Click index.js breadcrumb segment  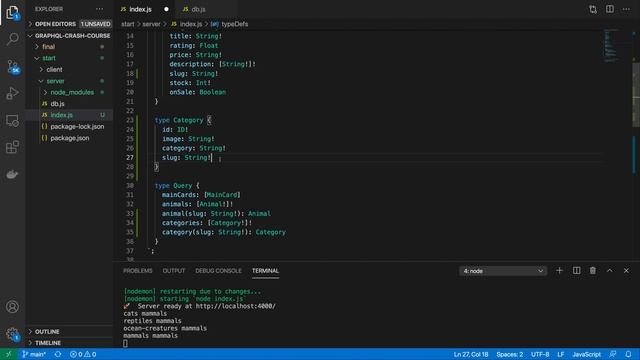coord(187,24)
